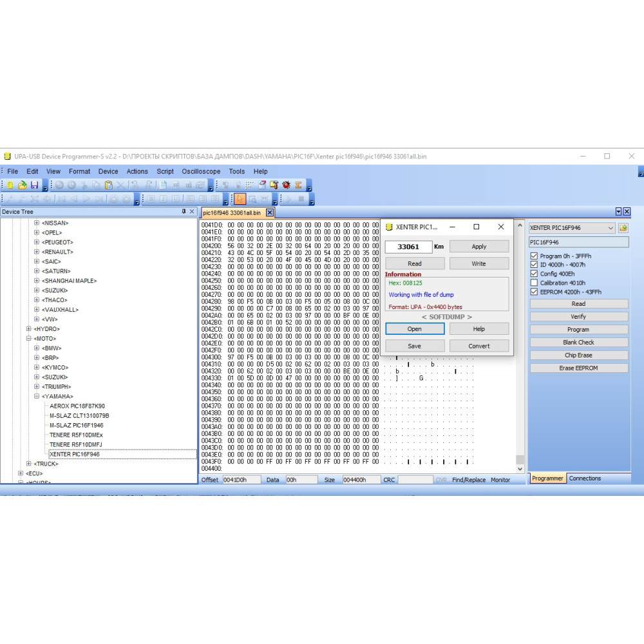Click hex view scrollbar down arrow
The image size is (644, 644).
pyautogui.click(x=520, y=469)
